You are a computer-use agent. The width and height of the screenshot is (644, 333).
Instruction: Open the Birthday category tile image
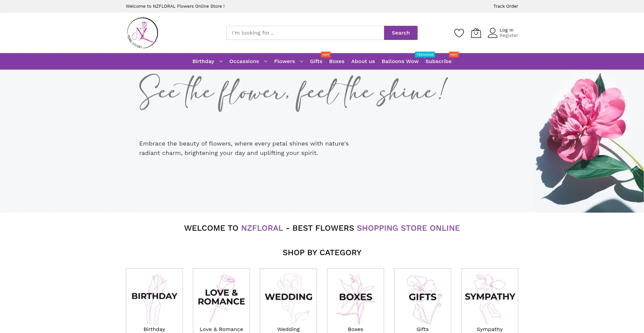[x=154, y=296]
